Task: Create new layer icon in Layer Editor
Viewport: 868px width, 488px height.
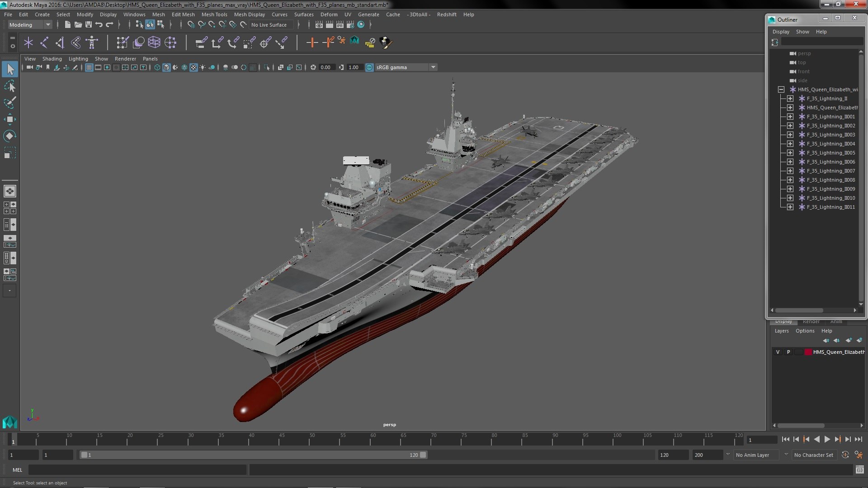Action: (x=849, y=340)
